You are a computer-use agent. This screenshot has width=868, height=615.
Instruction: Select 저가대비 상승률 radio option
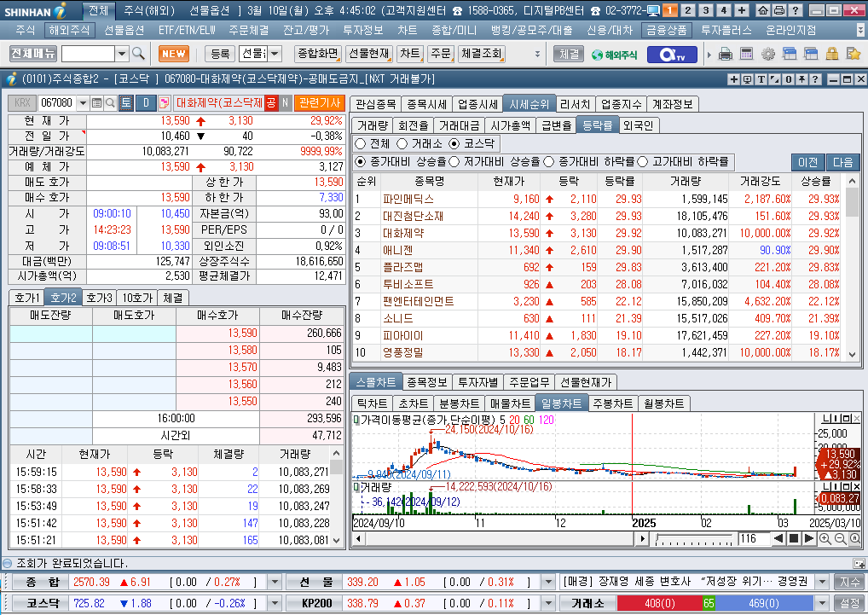click(x=454, y=161)
